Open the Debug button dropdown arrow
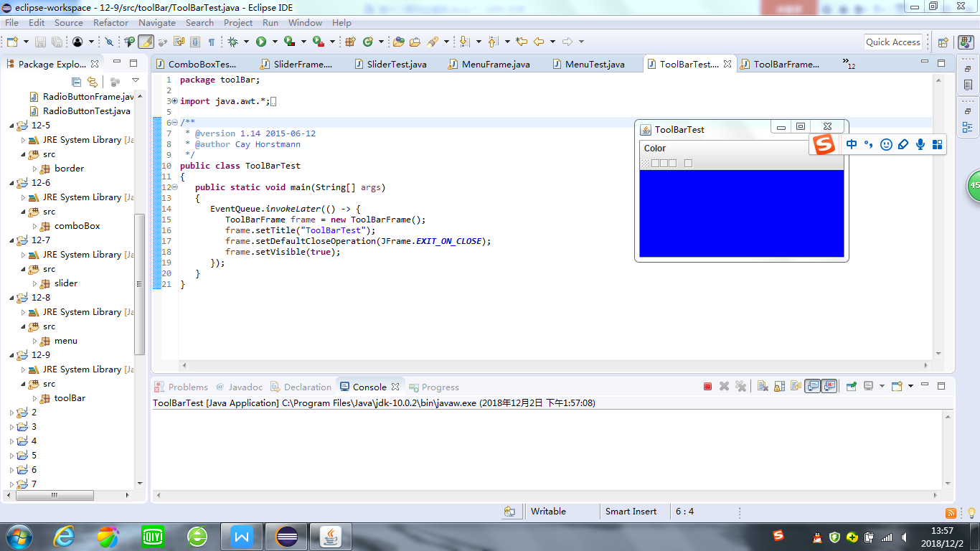980x551 pixels. [x=246, y=42]
